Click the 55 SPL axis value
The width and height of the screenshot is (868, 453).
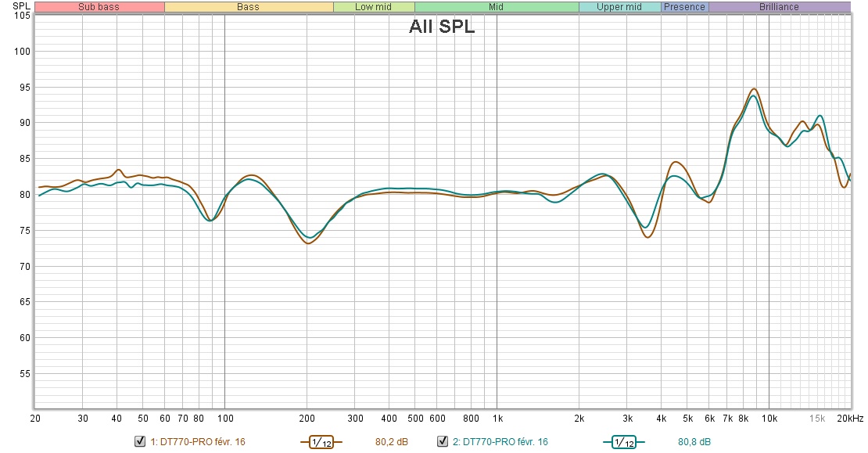(x=25, y=374)
